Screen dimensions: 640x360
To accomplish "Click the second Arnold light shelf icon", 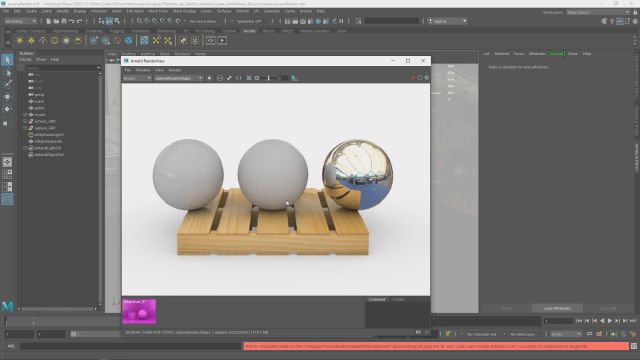I will point(31,40).
